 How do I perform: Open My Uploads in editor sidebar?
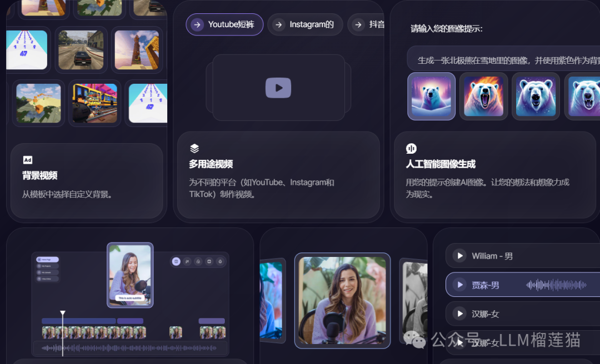(x=47, y=272)
